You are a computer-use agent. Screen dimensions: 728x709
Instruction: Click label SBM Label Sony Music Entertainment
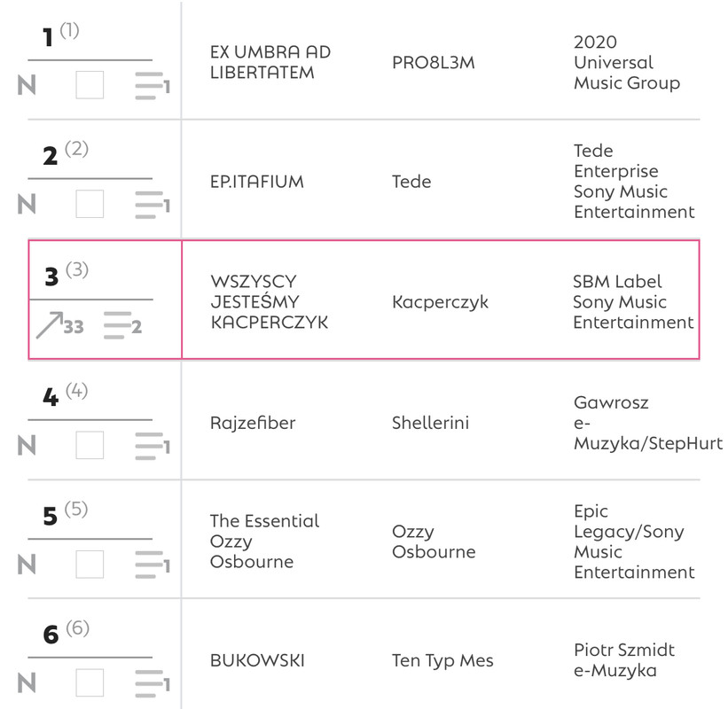[633, 301]
